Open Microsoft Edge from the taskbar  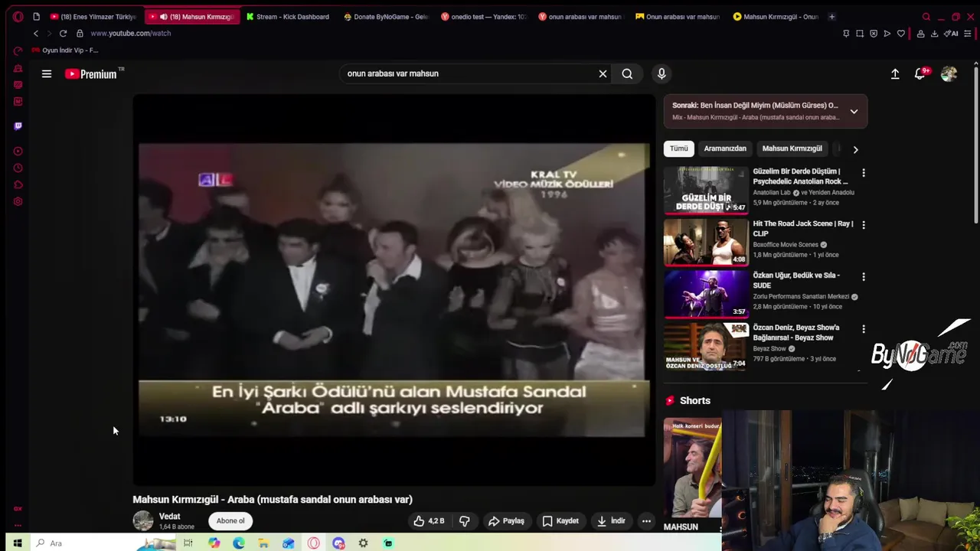[x=239, y=543]
